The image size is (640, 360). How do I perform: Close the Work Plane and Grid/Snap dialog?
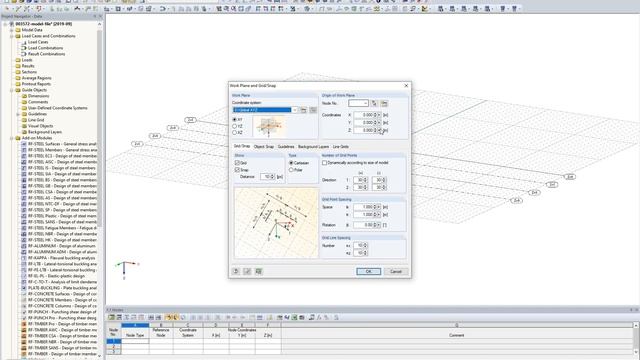pyautogui.click(x=406, y=86)
